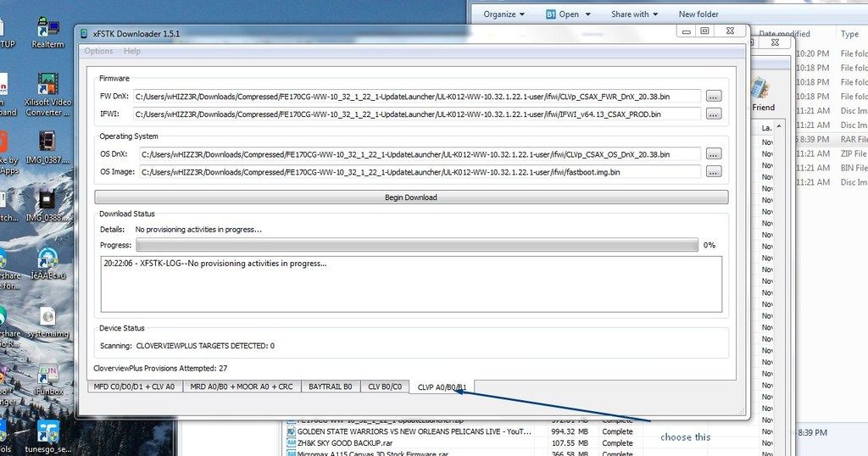This screenshot has width=868, height=456.
Task: Click the OS DnX file path field
Action: point(419,154)
